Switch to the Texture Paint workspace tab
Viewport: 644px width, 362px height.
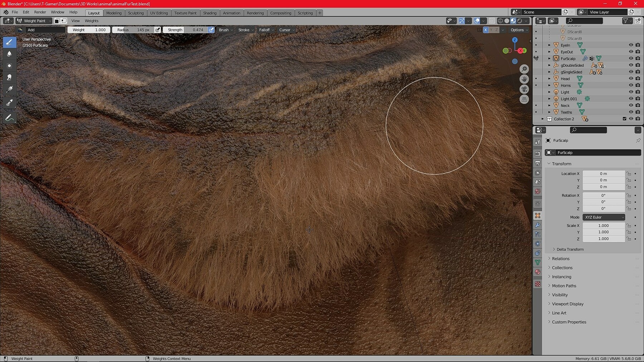coord(185,13)
